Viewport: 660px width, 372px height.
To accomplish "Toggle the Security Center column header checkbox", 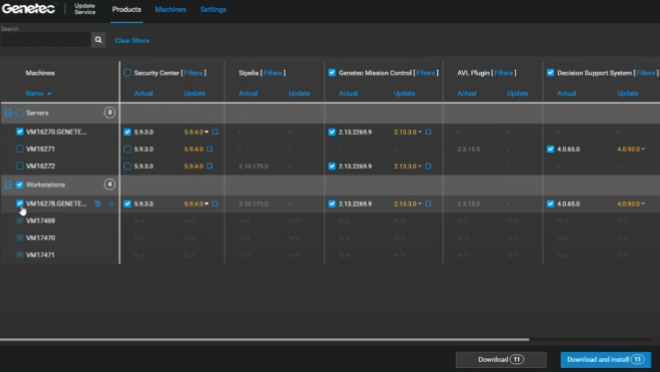I will click(x=127, y=73).
